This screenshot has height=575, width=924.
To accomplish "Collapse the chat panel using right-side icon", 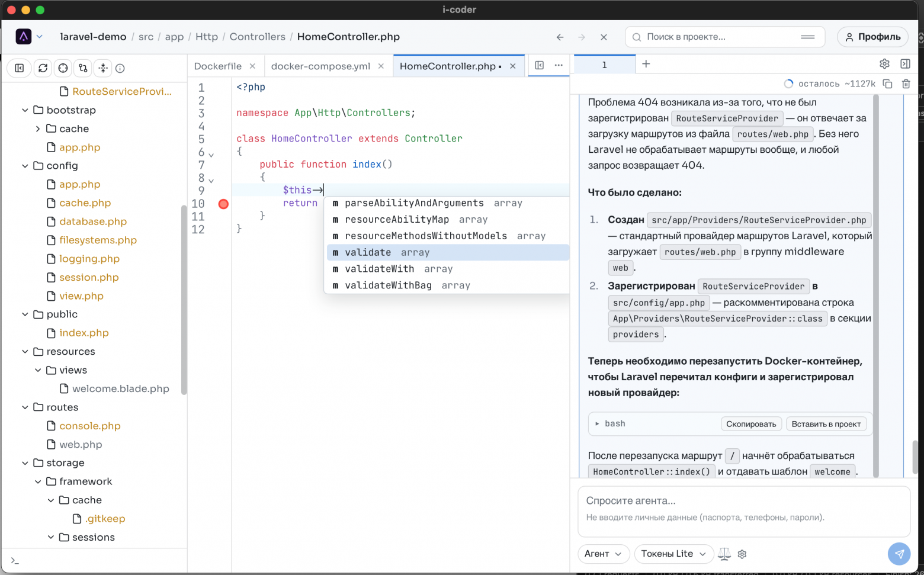I will point(905,64).
